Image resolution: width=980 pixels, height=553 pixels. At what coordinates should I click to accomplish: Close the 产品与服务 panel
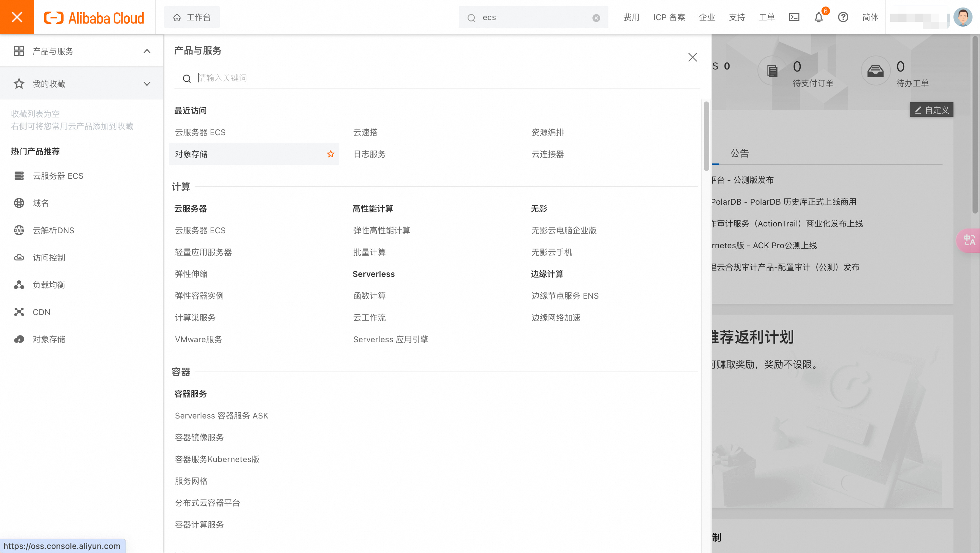tap(692, 57)
